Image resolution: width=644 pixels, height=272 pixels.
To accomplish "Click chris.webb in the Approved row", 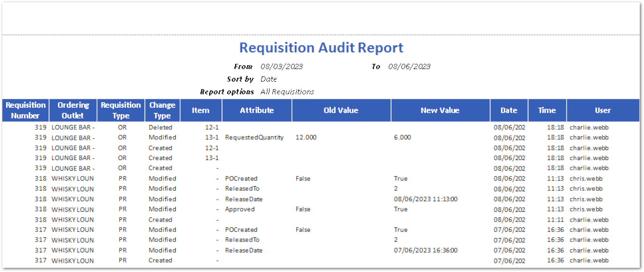I will (586, 209).
